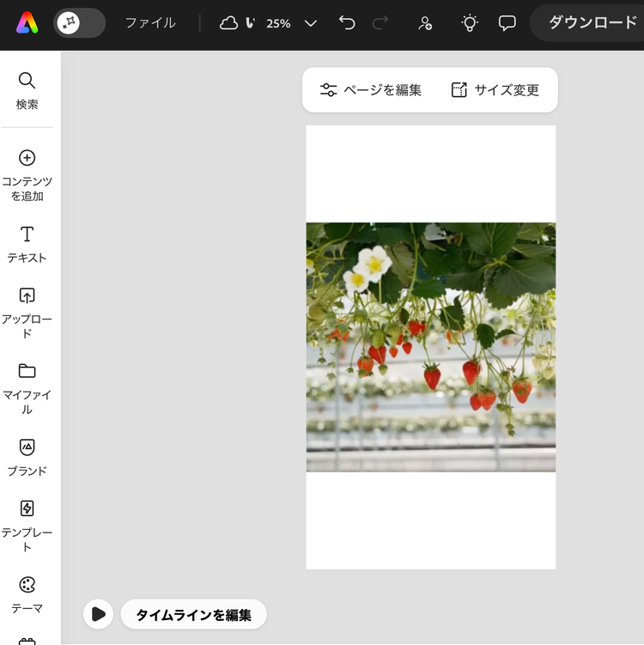Select コンテンツを追加 in sidebar
The height and width of the screenshot is (645, 644).
tap(27, 174)
